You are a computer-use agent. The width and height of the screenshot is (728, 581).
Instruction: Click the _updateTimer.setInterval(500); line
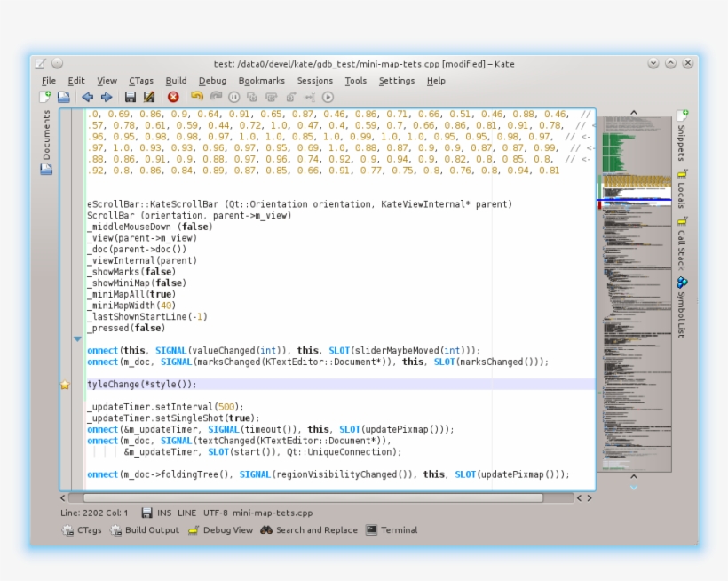pyautogui.click(x=165, y=407)
